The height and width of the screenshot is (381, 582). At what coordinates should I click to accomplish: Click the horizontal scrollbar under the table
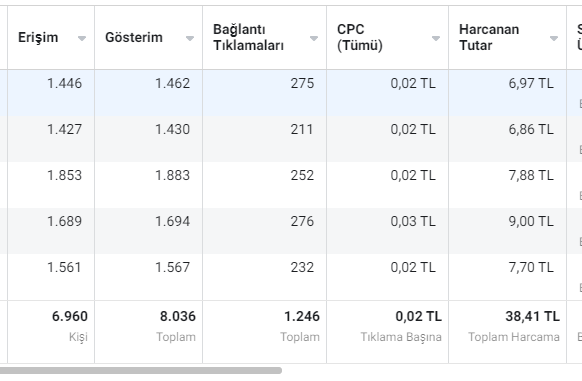[x=141, y=371]
